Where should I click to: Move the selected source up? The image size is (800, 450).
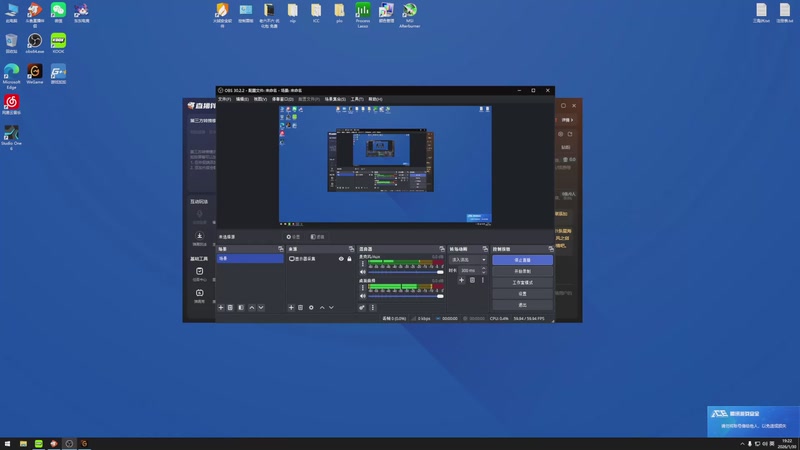tap(322, 308)
